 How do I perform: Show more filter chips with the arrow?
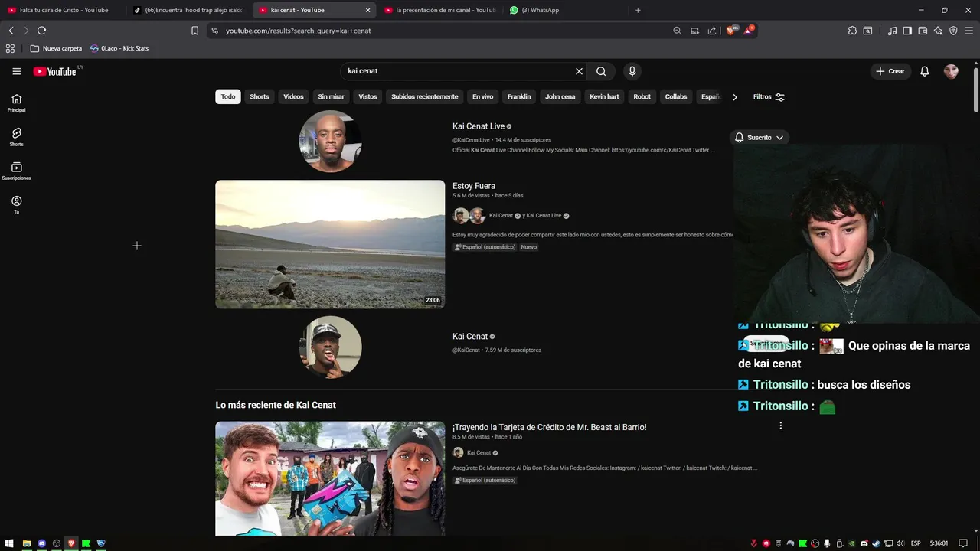735,97
